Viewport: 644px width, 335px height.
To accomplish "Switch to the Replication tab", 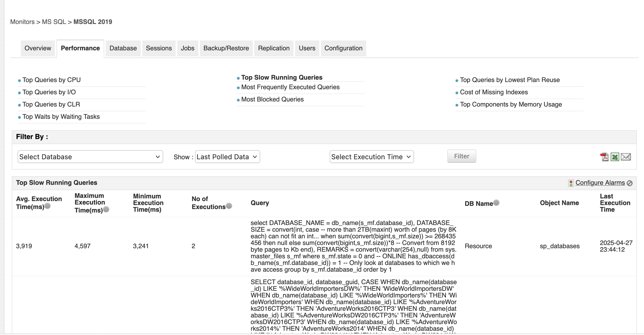I will (273, 48).
